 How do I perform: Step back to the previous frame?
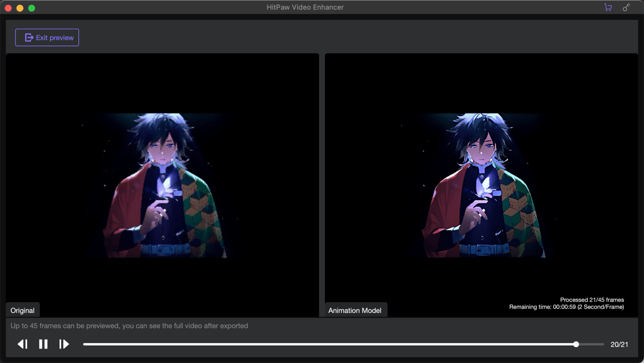coord(23,344)
